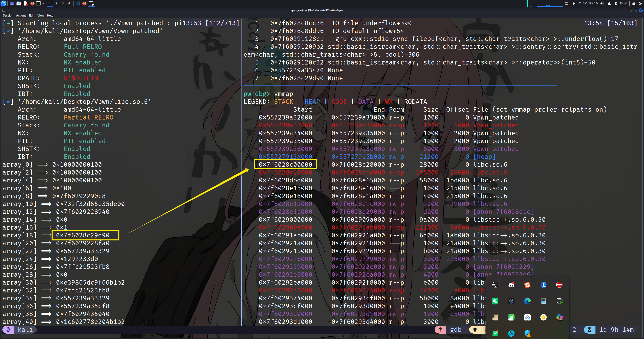Click the yellow star Qzone icon in tray

[x=543, y=317]
